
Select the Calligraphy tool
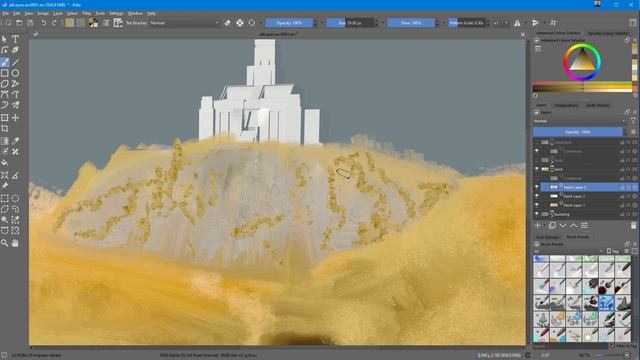point(15,50)
